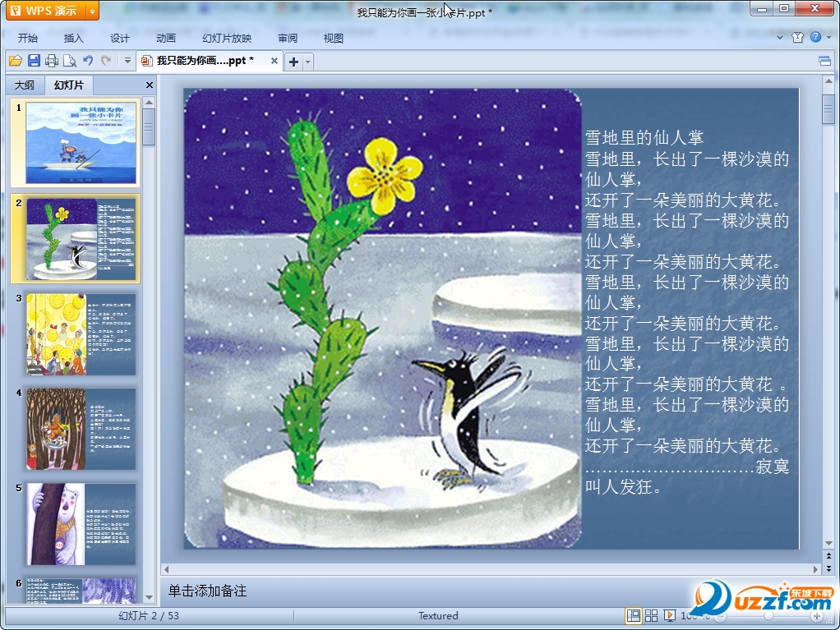
Task: Click the 100 % zoom percentage label
Action: (x=695, y=616)
